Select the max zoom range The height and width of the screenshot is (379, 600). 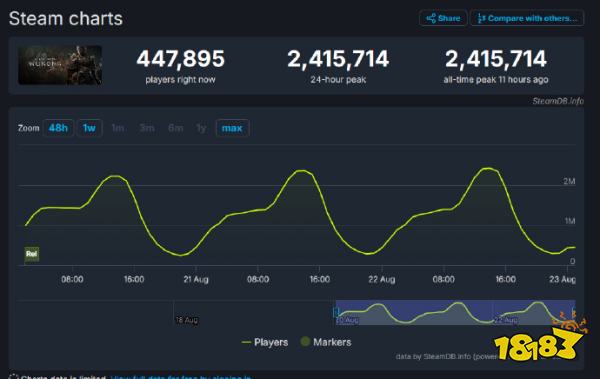(x=232, y=128)
